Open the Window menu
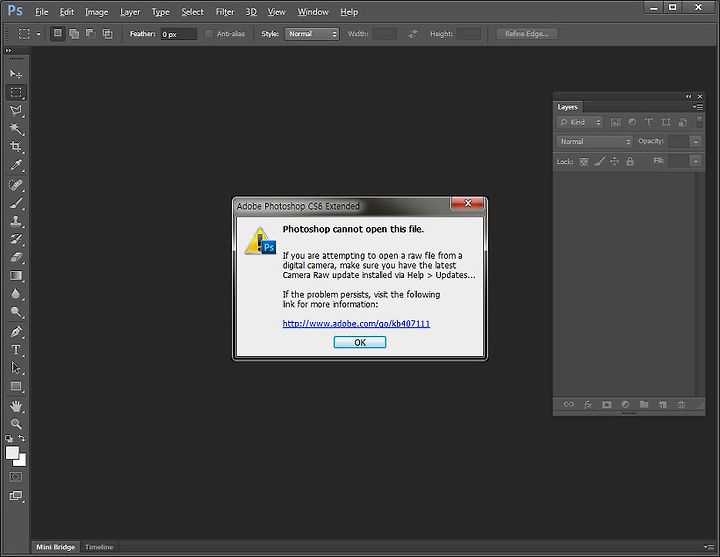Screen dimensions: 720x557 tap(313, 12)
